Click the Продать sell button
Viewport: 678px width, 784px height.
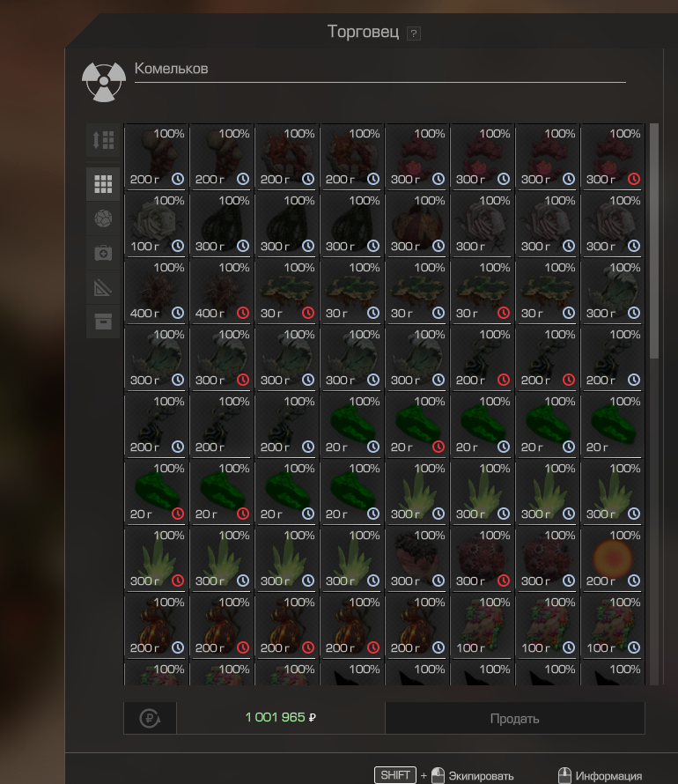pos(514,719)
